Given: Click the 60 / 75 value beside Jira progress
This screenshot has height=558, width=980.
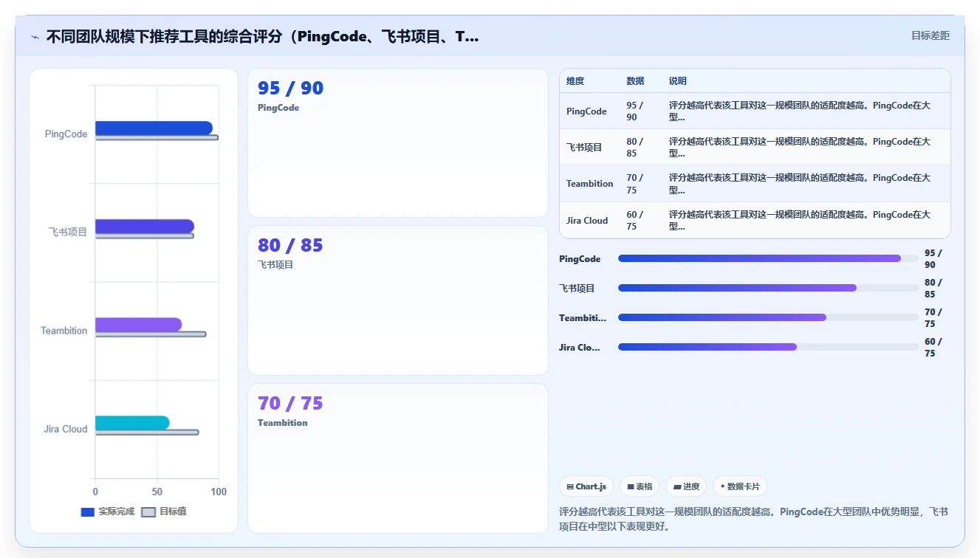Looking at the screenshot, I should [x=934, y=347].
